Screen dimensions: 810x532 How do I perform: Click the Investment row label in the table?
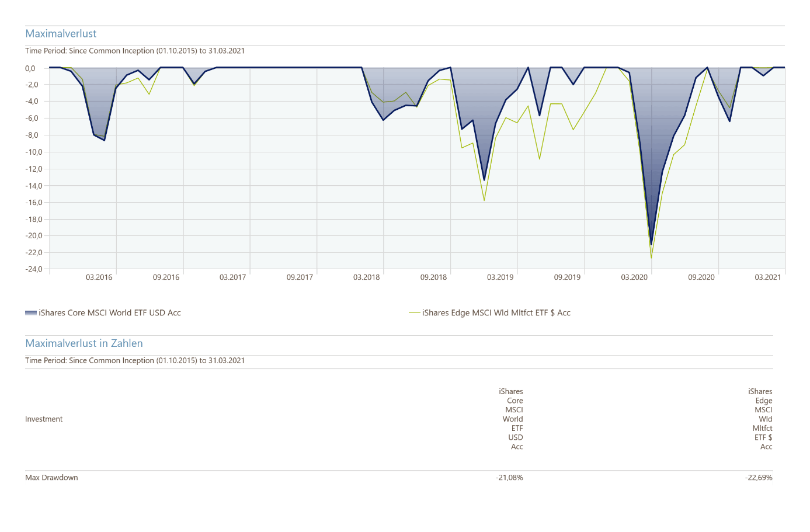(44, 419)
